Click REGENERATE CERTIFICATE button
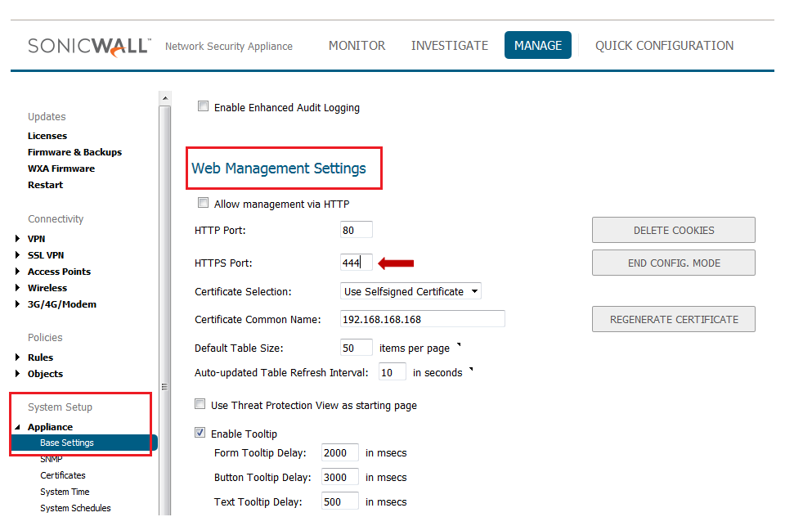 (x=674, y=319)
